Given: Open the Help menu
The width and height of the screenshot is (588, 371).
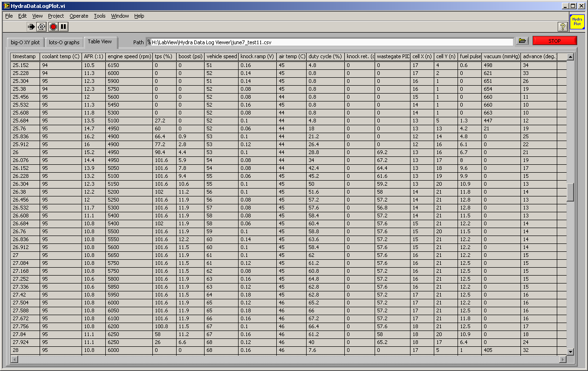Looking at the screenshot, I should point(139,16).
